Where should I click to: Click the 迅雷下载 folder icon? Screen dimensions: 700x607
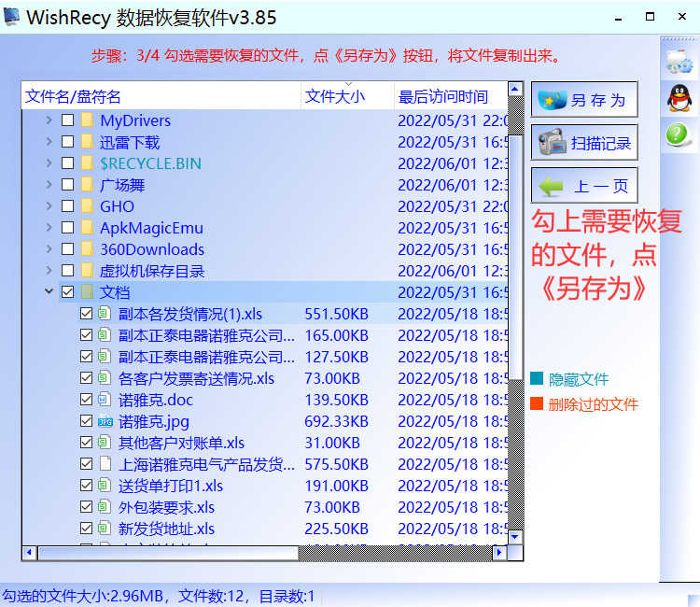click(87, 142)
